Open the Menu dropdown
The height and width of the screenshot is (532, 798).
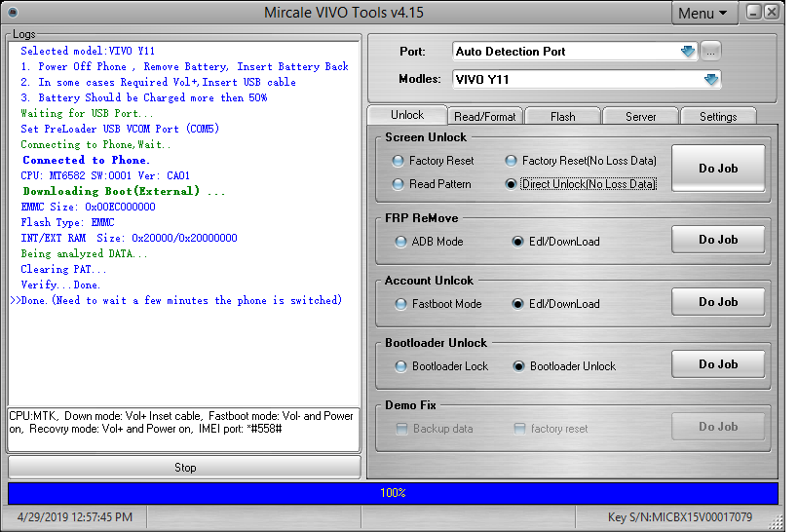tap(704, 14)
